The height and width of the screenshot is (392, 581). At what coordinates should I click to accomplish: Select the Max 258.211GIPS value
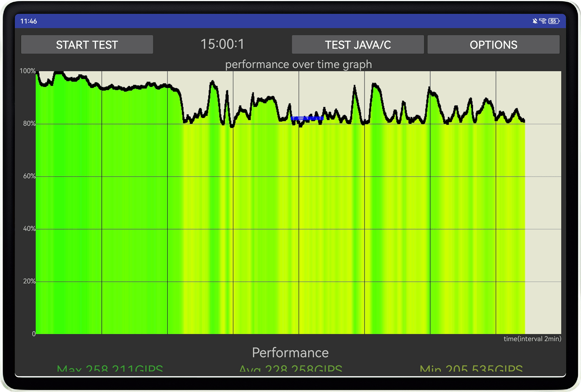[x=110, y=369]
